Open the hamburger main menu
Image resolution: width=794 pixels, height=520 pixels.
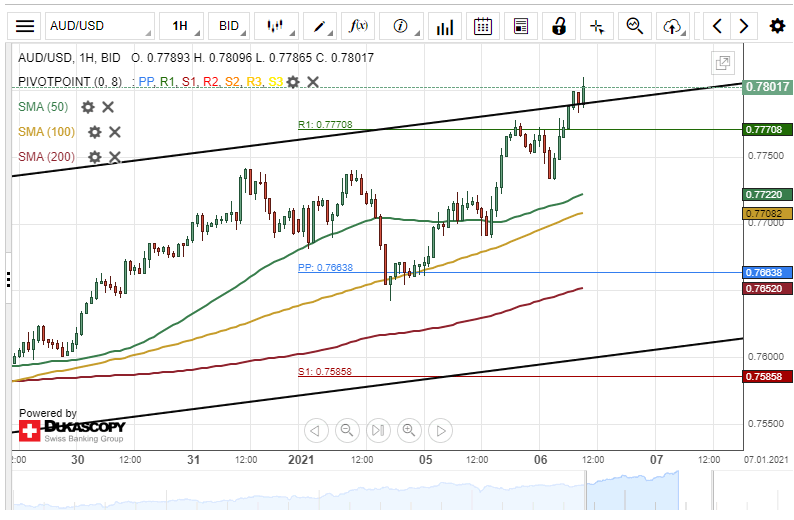tap(25, 26)
